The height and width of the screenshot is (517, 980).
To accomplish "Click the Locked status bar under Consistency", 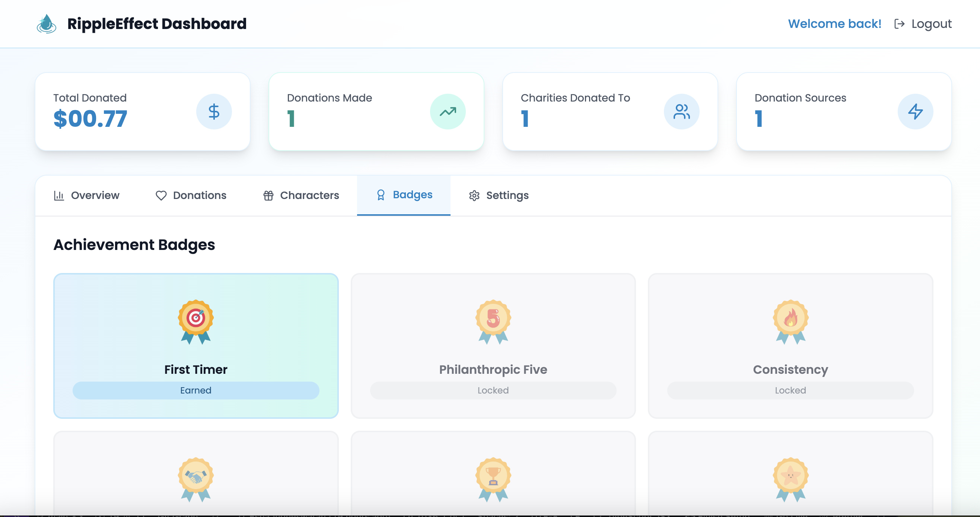I will (x=790, y=391).
